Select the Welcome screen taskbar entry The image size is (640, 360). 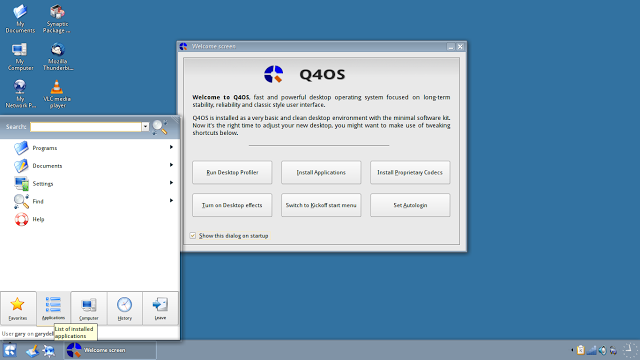tap(110, 350)
